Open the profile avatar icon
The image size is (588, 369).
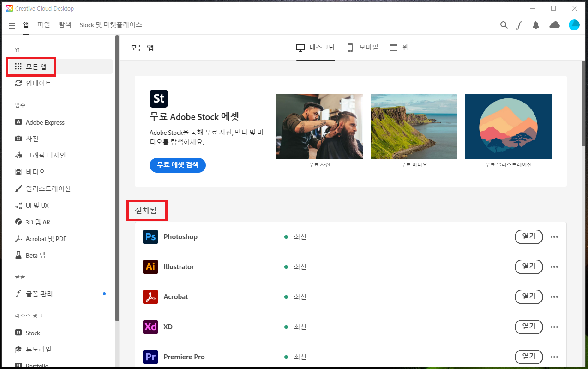574,25
